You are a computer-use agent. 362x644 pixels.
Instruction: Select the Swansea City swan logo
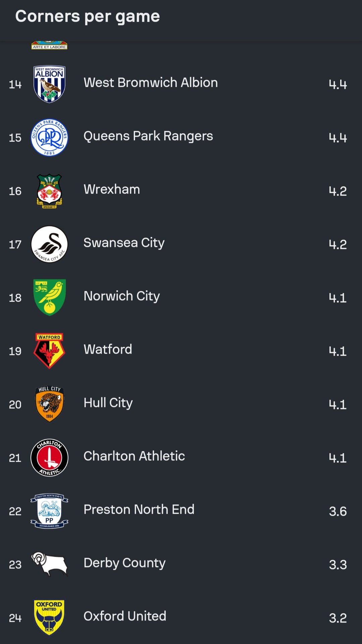tap(49, 244)
